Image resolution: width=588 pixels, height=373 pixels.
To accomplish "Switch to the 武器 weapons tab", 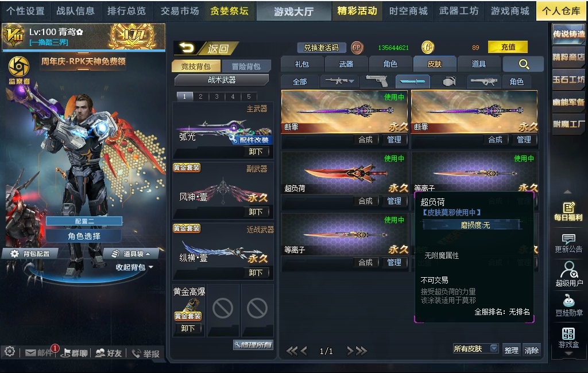I will tap(346, 64).
